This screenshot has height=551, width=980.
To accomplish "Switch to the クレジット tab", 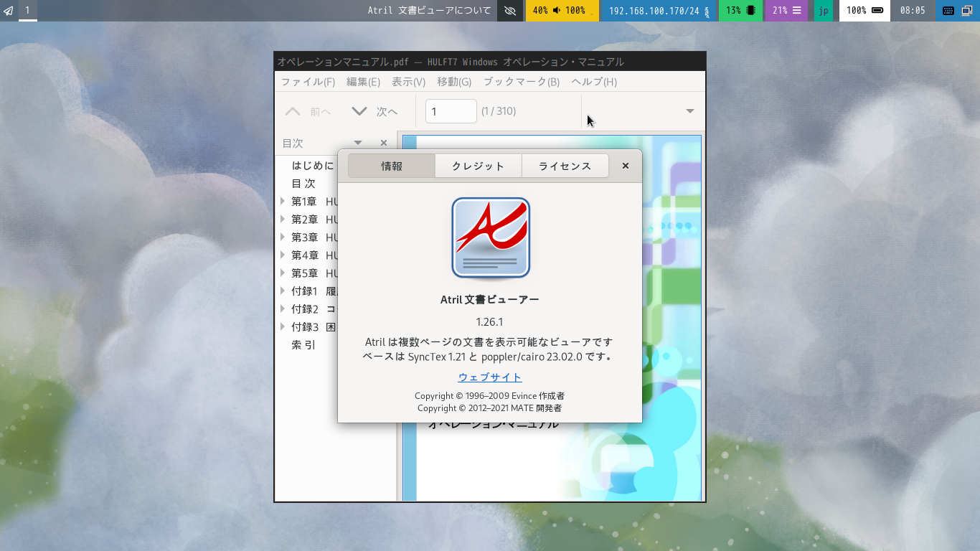I will point(479,166).
